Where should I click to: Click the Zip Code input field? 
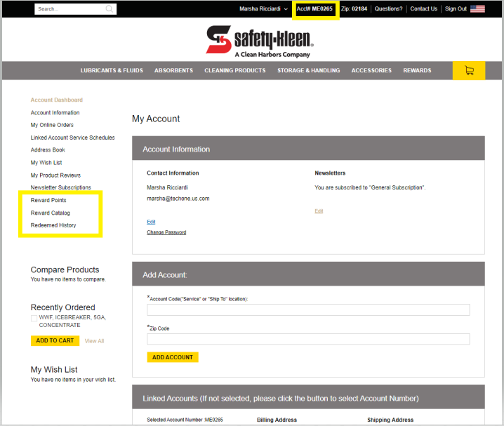tap(308, 339)
